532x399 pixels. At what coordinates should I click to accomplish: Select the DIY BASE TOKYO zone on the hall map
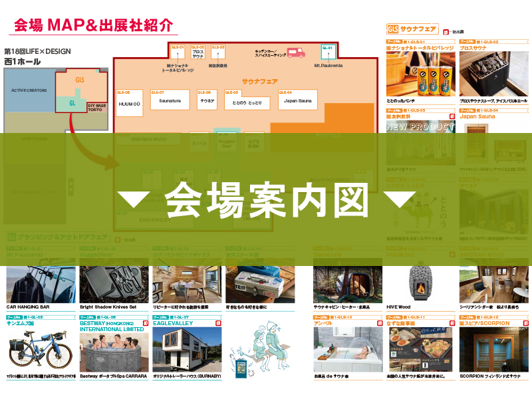97,107
